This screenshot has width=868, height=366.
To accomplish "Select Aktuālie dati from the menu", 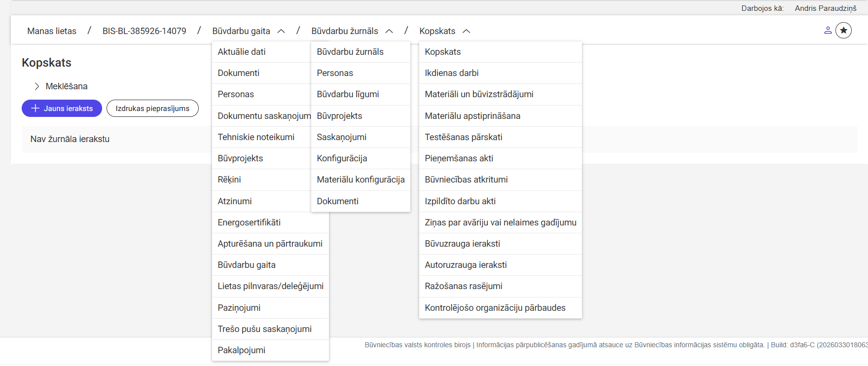I will click(x=242, y=52).
